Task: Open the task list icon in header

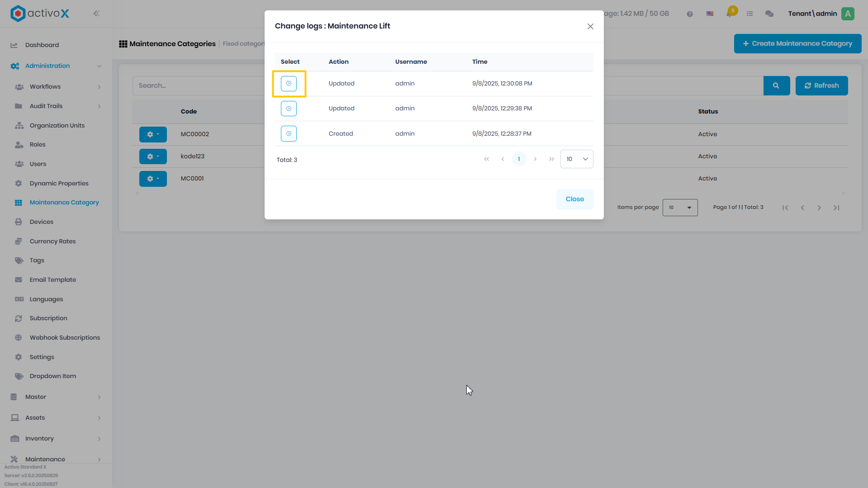Action: tap(749, 14)
